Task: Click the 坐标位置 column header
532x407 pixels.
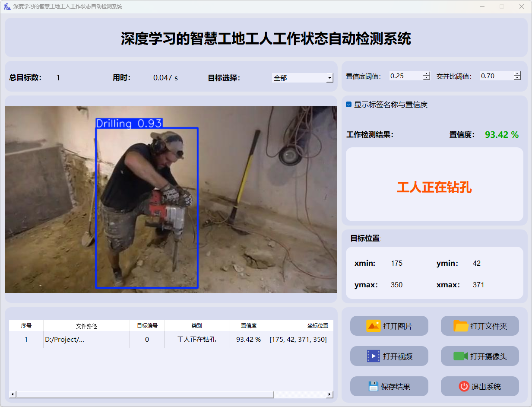Action: coord(301,326)
